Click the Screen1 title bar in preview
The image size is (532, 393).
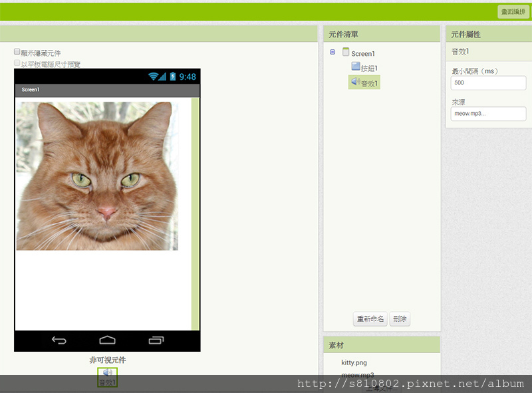(107, 90)
